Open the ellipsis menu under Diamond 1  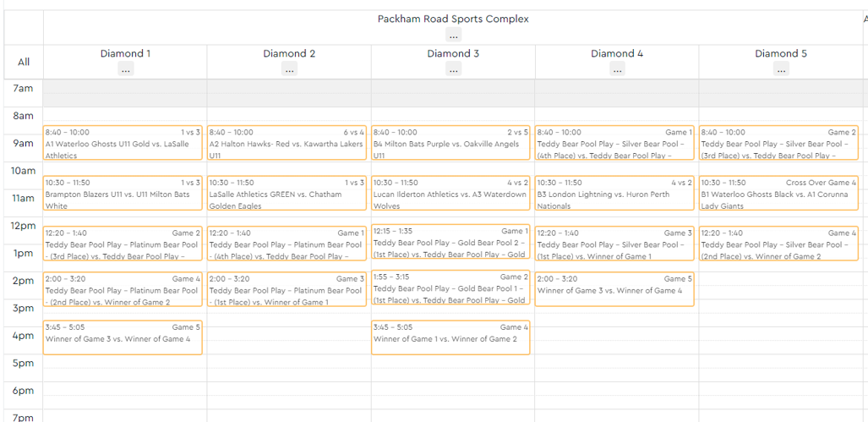(x=126, y=69)
